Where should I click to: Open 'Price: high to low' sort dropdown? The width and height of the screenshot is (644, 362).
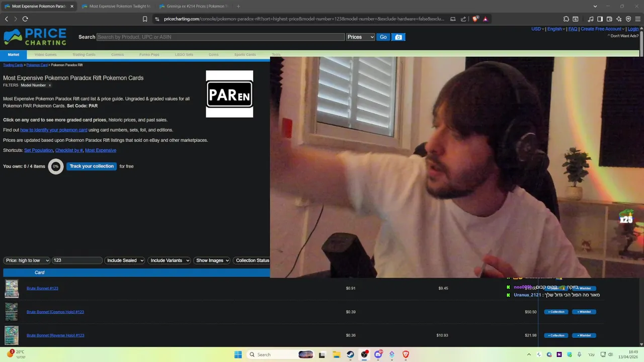(27, 260)
